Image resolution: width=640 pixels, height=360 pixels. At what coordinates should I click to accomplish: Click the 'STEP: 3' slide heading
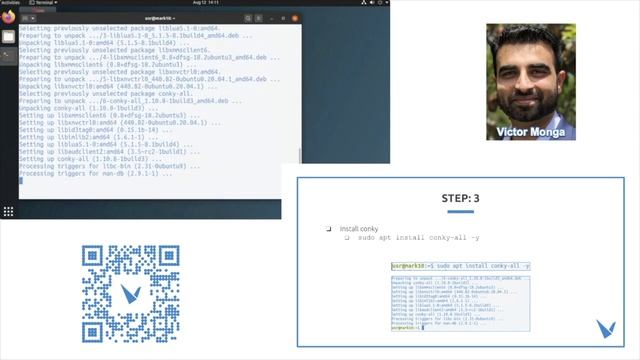(460, 198)
